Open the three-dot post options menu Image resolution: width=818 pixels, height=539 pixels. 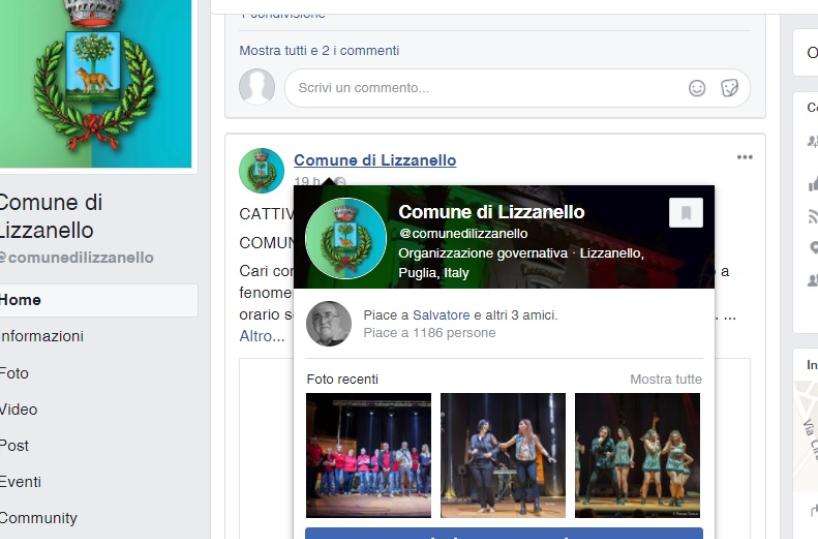pos(744,157)
